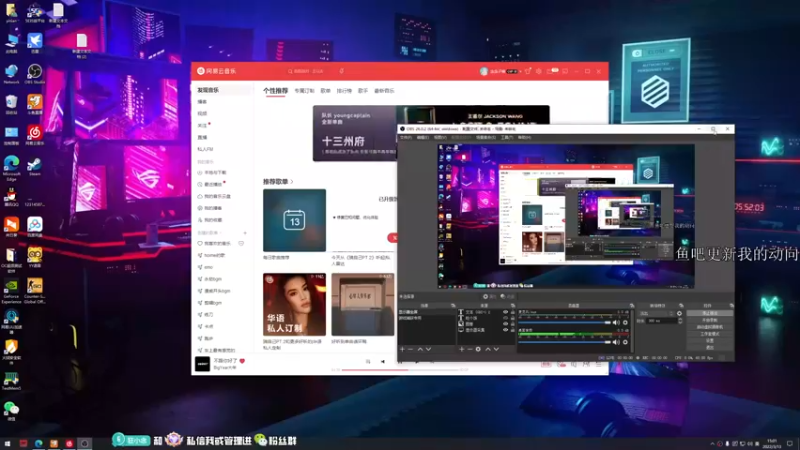Click the NetEase voice search microphone icon
800x450 pixels.
[x=341, y=71]
